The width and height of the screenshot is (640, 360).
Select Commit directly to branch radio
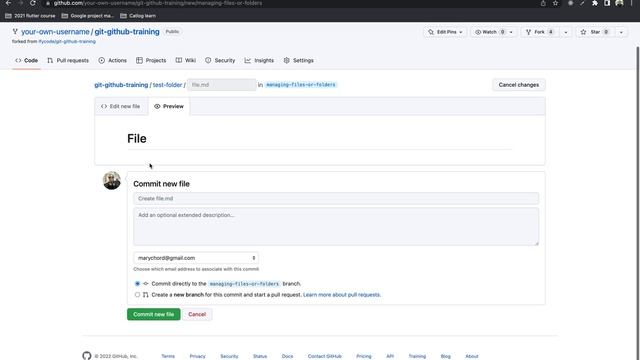tap(137, 283)
